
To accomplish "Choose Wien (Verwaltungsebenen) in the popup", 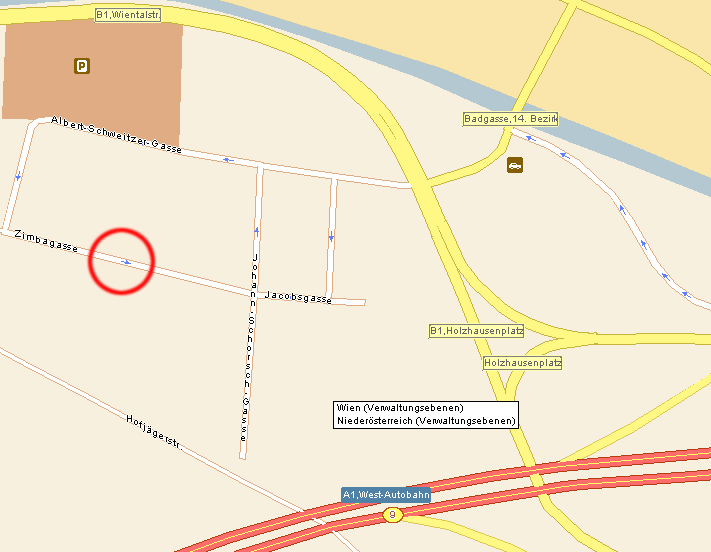I will pos(400,408).
